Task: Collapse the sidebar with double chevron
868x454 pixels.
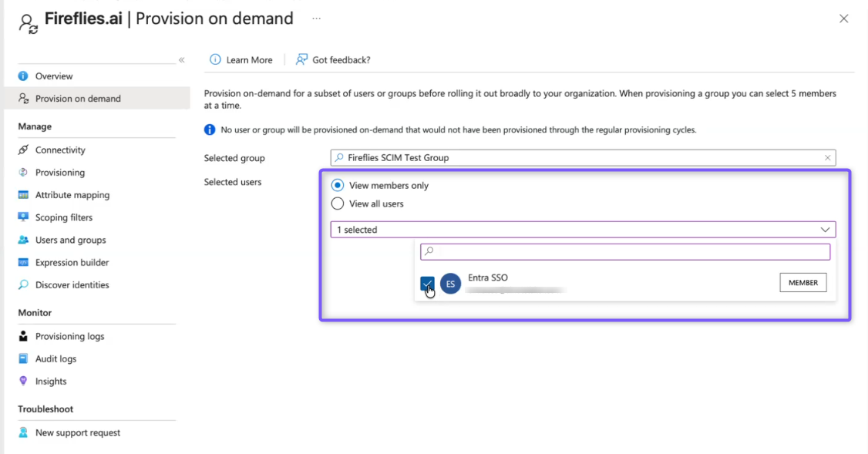Action: pos(182,60)
